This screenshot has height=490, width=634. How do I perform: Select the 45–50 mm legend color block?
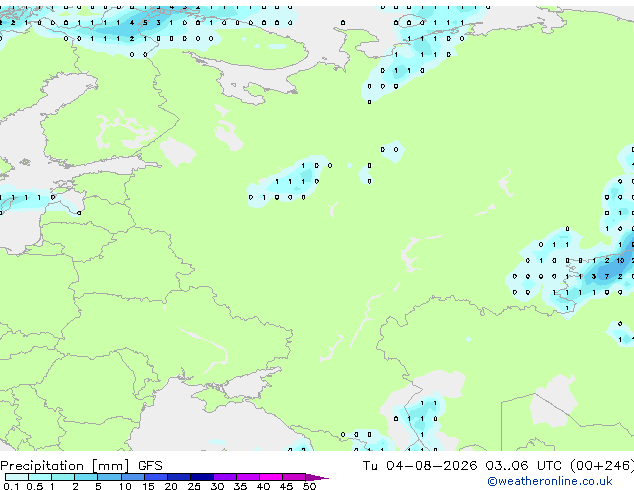coord(294,477)
